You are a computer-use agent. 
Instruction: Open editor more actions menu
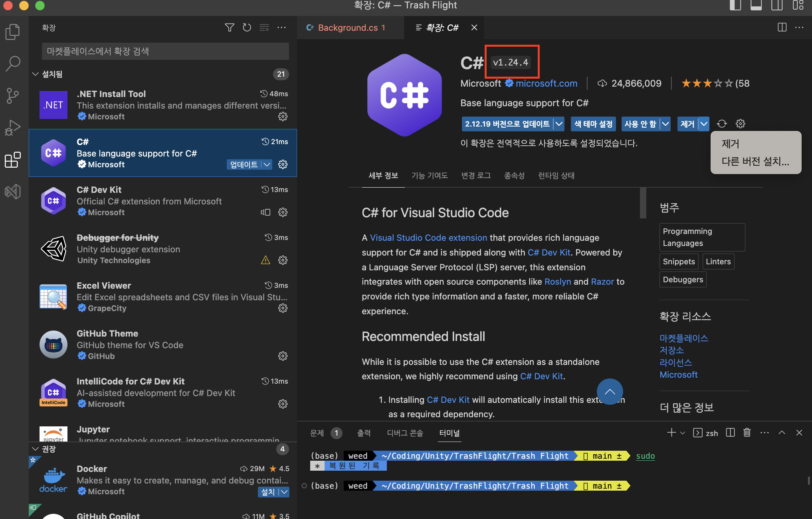point(799,28)
